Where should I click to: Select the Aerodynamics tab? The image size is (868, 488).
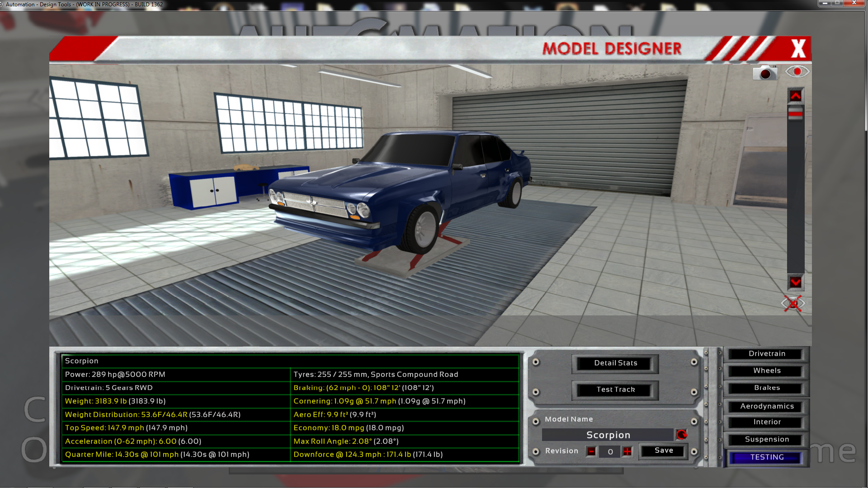(766, 406)
